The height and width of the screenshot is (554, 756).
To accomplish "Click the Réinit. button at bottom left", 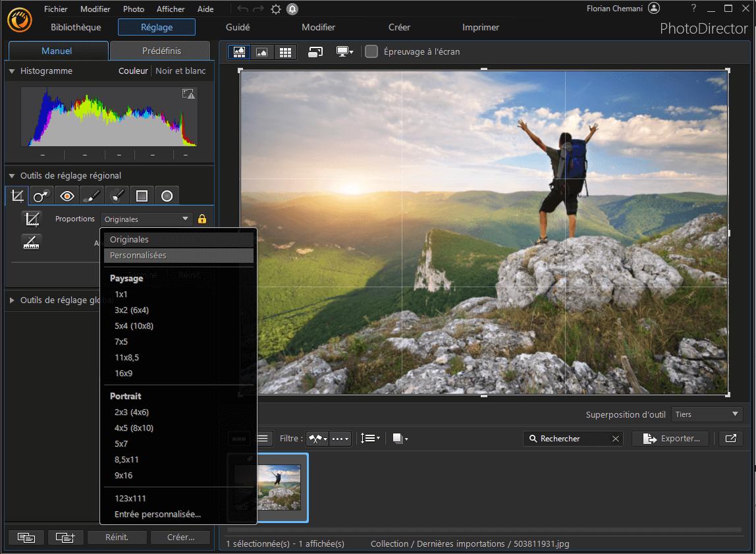I will point(117,537).
